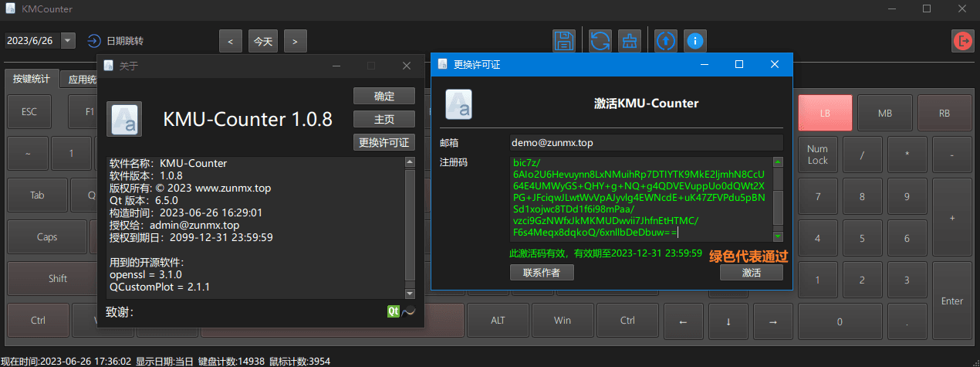Image resolution: width=980 pixels, height=367 pixels.
Task: Click 键盘计数:14938 in the status bar
Action: coord(231,361)
